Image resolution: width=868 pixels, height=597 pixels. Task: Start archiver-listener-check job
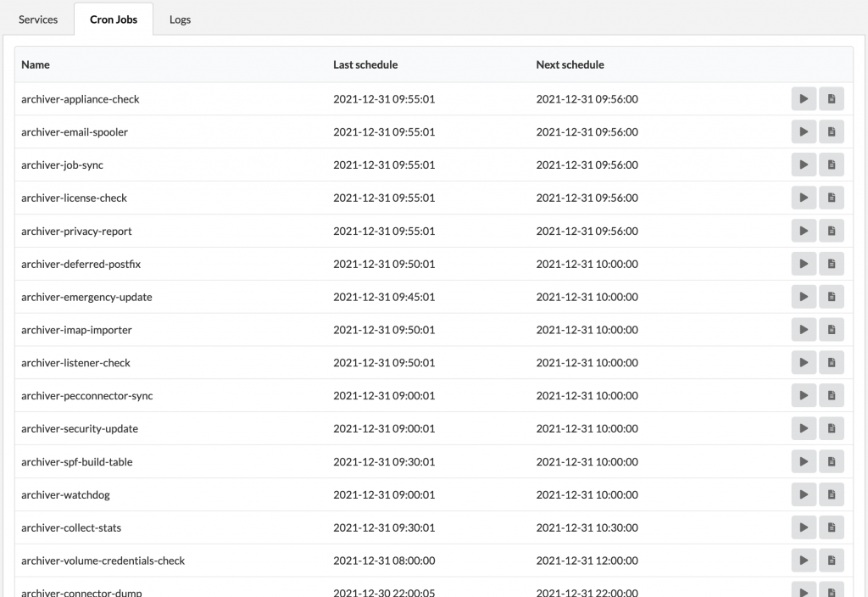[804, 363]
